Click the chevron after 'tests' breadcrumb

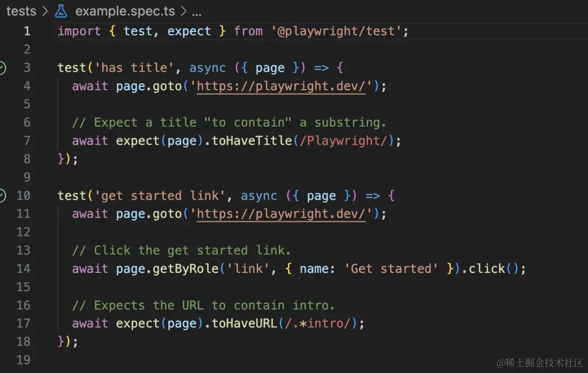pos(45,11)
